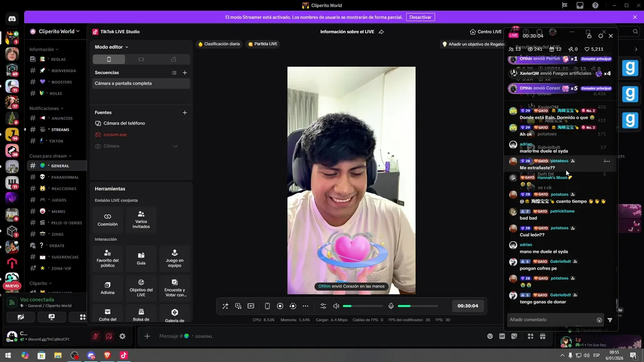Select portrait phone layout mode
644x362 pixels.
[x=109, y=59]
